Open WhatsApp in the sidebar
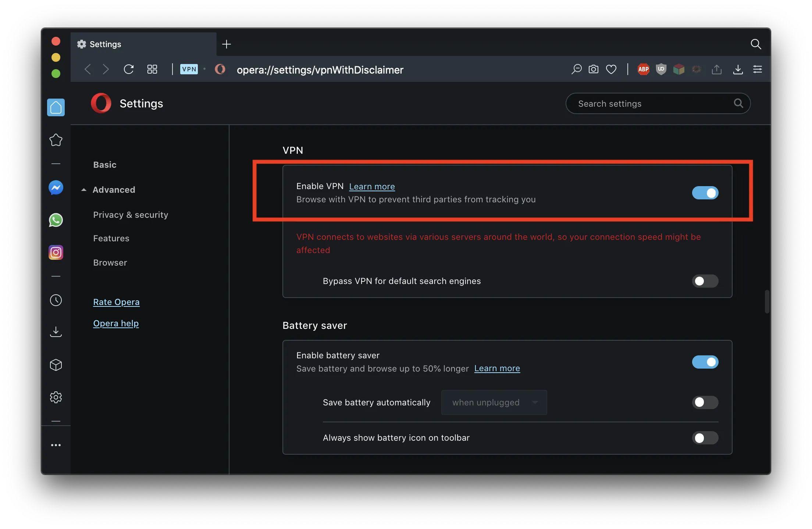This screenshot has width=812, height=529. [56, 220]
